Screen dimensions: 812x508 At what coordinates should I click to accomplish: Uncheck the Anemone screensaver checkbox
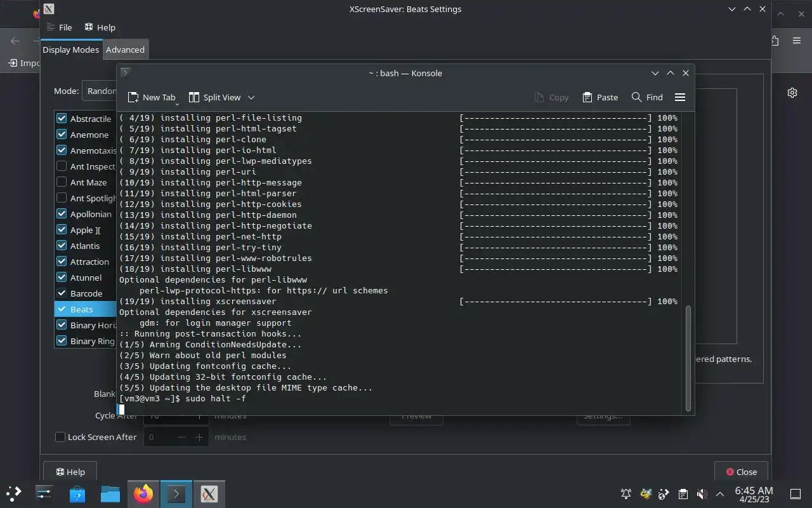[62, 134]
